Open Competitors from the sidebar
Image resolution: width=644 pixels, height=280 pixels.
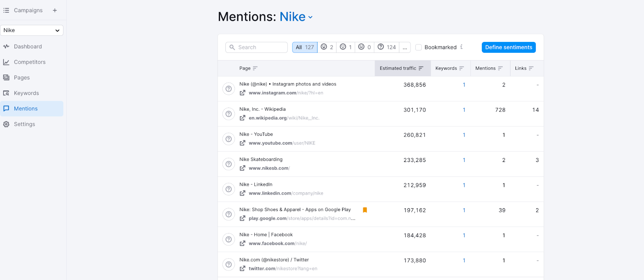[x=29, y=62]
